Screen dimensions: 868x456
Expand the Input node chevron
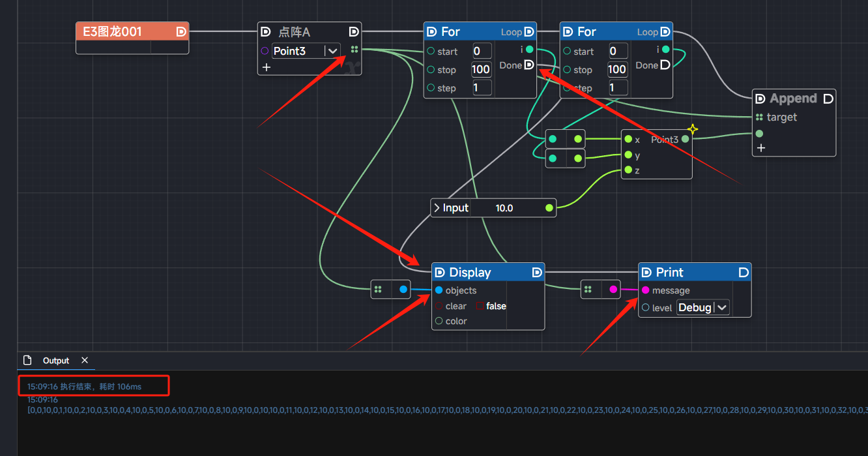[x=437, y=208]
